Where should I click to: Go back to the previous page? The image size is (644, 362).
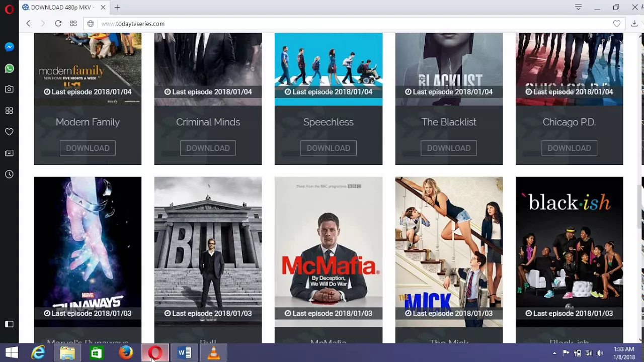point(28,24)
